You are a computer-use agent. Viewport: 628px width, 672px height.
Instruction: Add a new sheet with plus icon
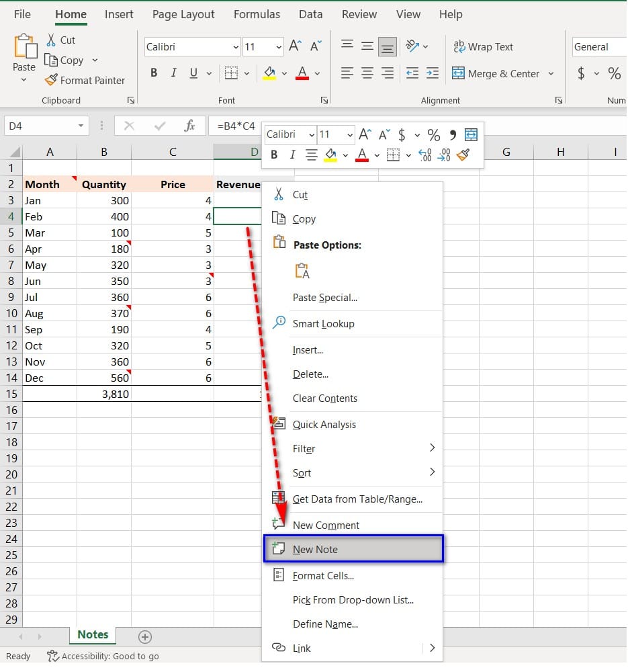point(145,637)
